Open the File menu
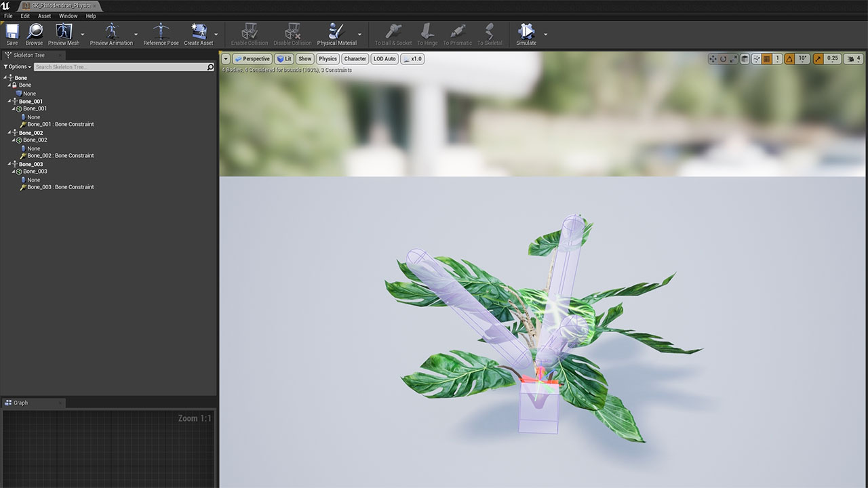Screen dimensions: 868x488 (8, 16)
